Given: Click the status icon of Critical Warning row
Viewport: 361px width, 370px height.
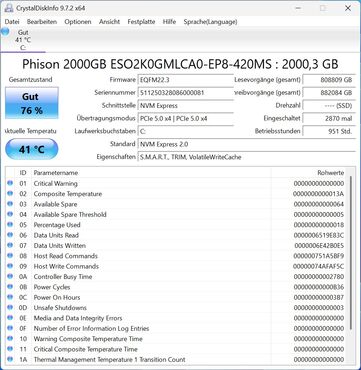Looking at the screenshot, I should pos(10,183).
